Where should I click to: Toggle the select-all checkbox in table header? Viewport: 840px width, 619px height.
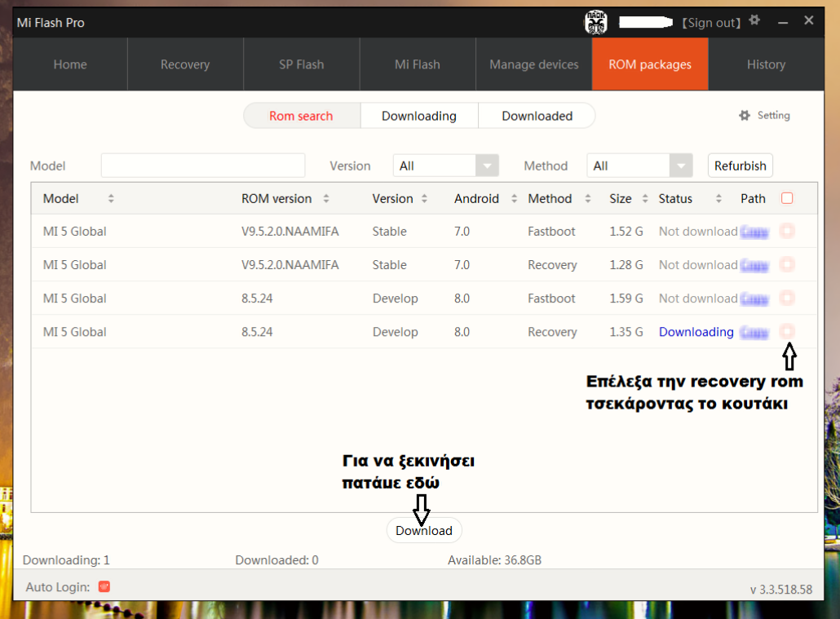click(x=787, y=198)
